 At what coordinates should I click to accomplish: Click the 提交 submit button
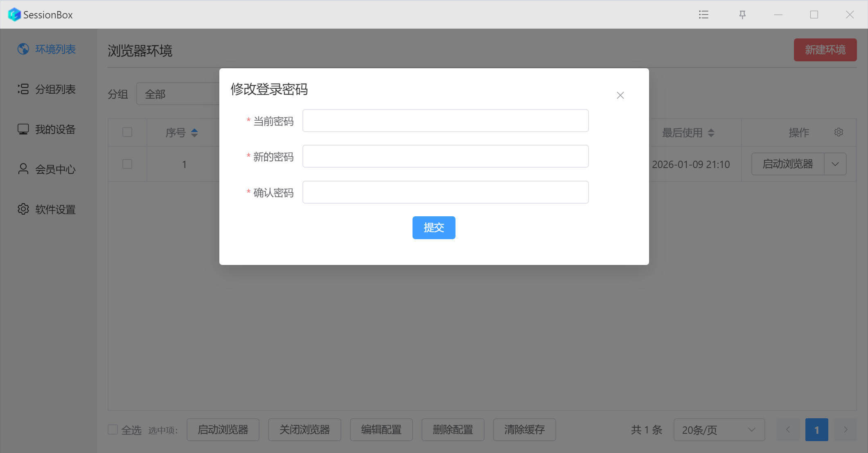pyautogui.click(x=433, y=228)
